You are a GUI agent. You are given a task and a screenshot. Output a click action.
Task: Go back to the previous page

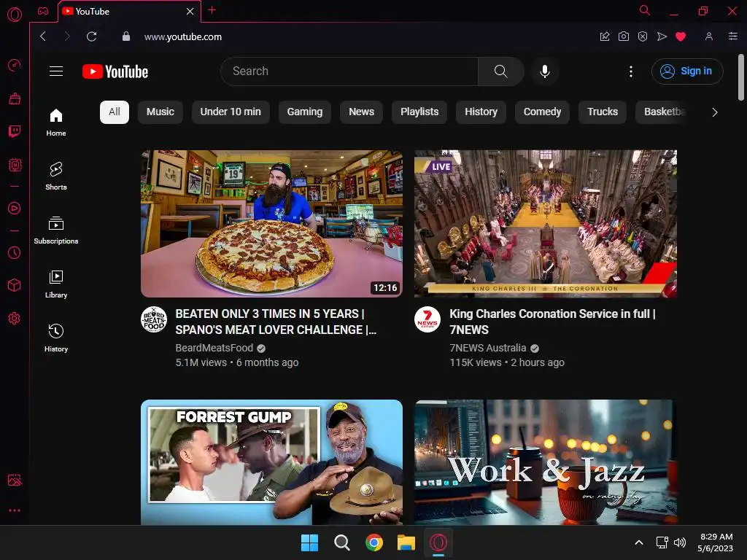click(x=43, y=36)
